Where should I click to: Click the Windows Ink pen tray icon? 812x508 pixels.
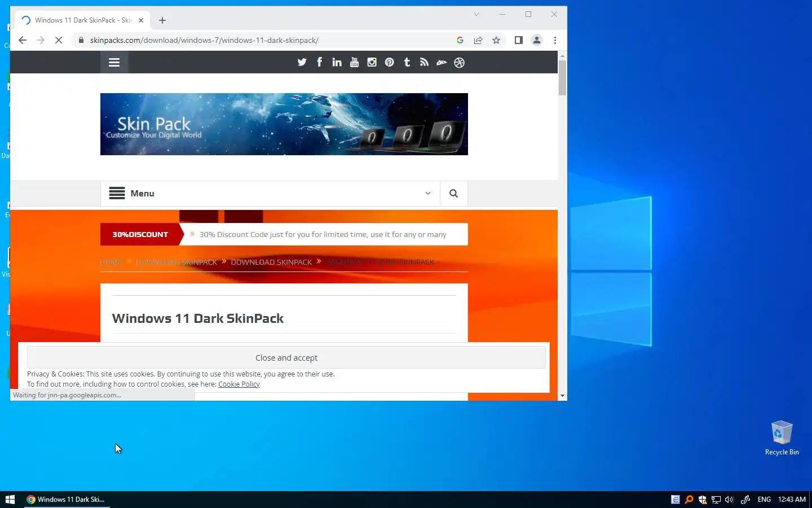point(745,500)
